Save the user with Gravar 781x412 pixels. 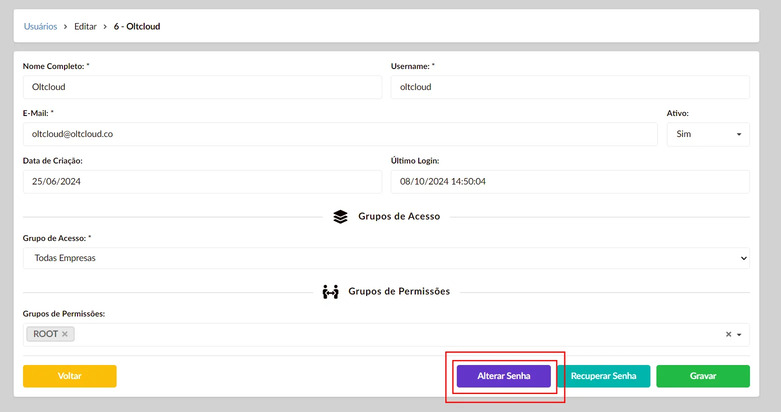pos(703,376)
